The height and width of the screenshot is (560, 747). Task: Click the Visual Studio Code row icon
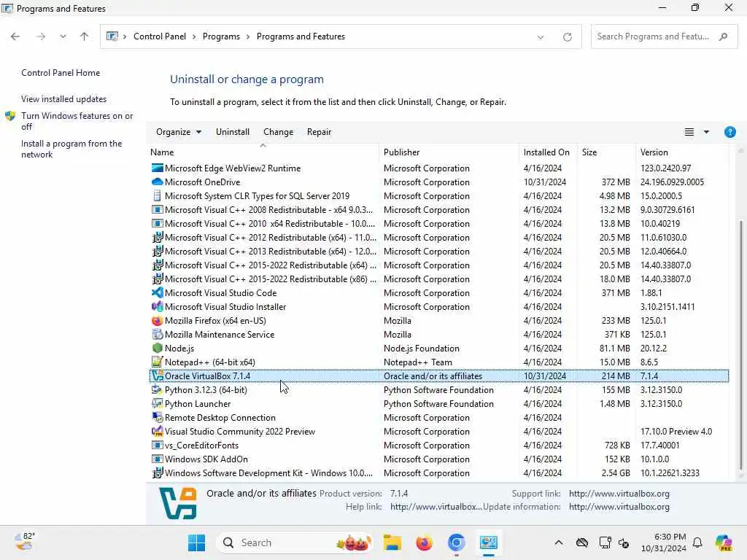click(157, 293)
